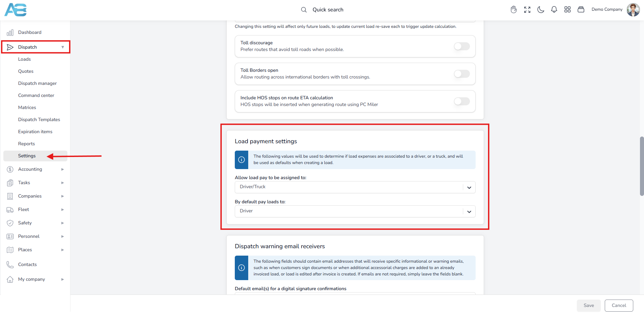Image resolution: width=644 pixels, height=316 pixels.
Task: Expand the Places submenu arrow
Action: point(62,250)
